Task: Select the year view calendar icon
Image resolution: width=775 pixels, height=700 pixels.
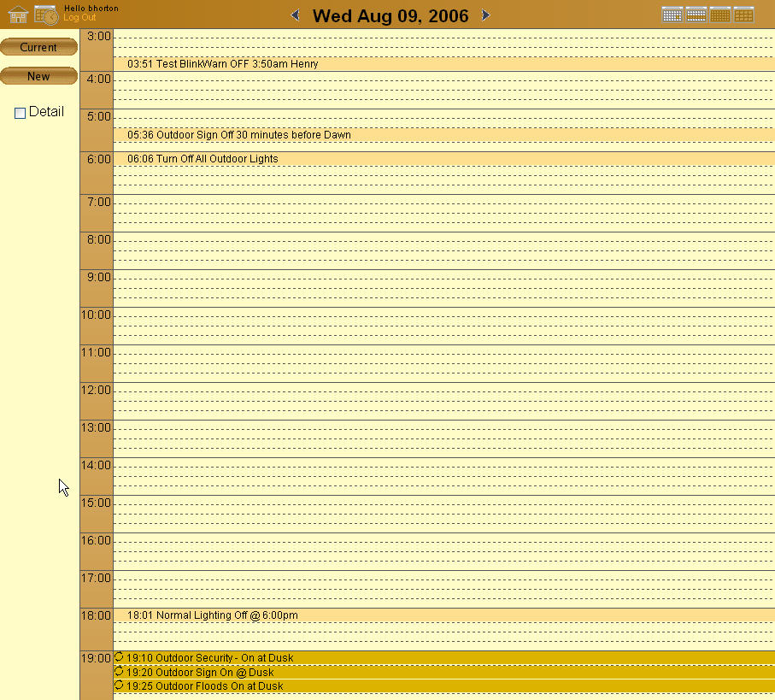Action: (x=743, y=14)
